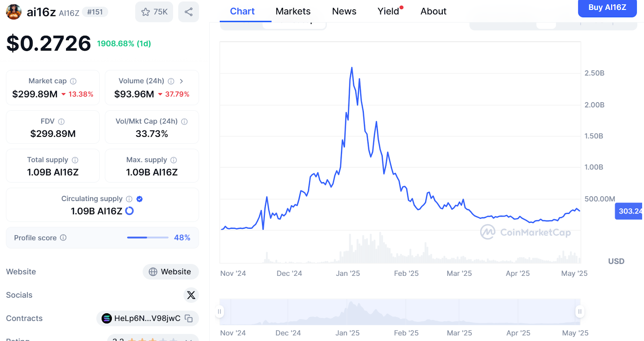Image resolution: width=644 pixels, height=341 pixels.
Task: Switch to the Chart tab
Action: (242, 11)
